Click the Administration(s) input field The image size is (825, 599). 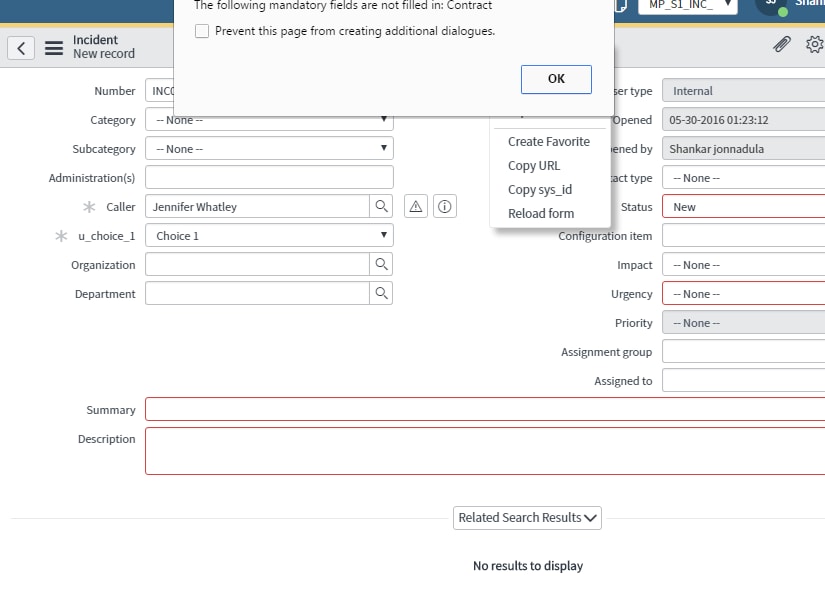click(x=269, y=177)
